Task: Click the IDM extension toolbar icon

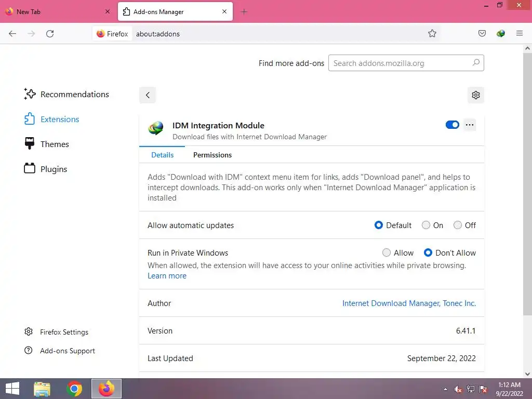Action: click(500, 33)
